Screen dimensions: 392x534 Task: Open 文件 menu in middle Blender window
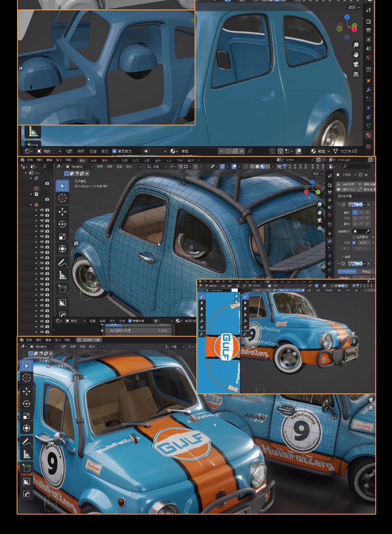[x=30, y=160]
